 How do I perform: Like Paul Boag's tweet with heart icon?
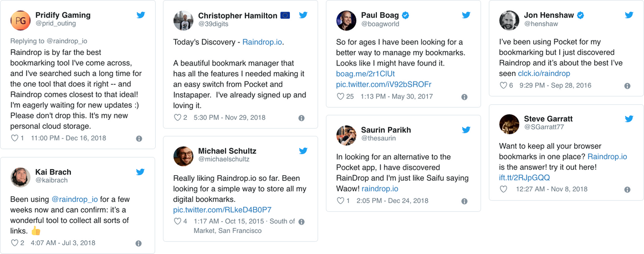tap(341, 96)
